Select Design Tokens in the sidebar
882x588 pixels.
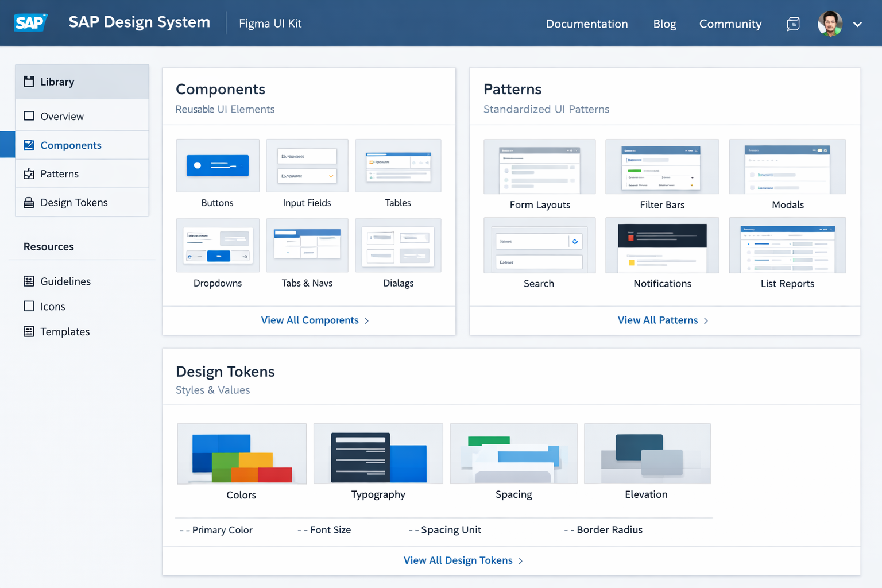coord(82,203)
